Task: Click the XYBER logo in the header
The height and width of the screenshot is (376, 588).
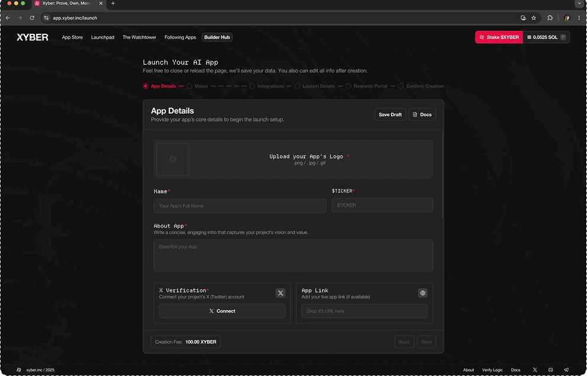Action: click(33, 37)
